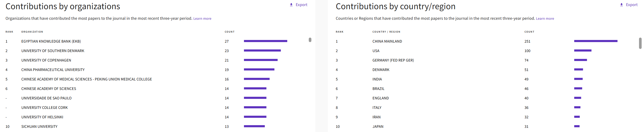Open Learn more link under organizations

[202, 18]
